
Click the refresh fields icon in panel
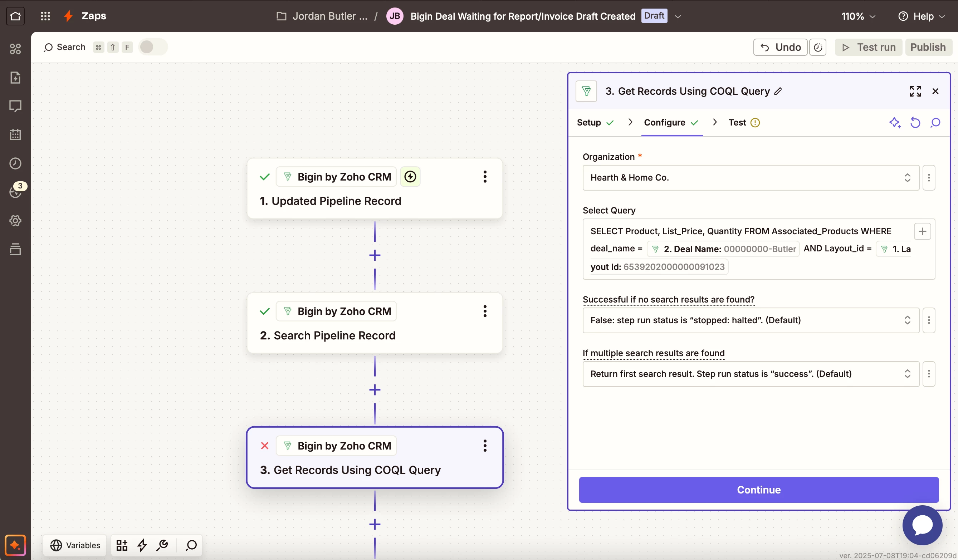point(915,122)
